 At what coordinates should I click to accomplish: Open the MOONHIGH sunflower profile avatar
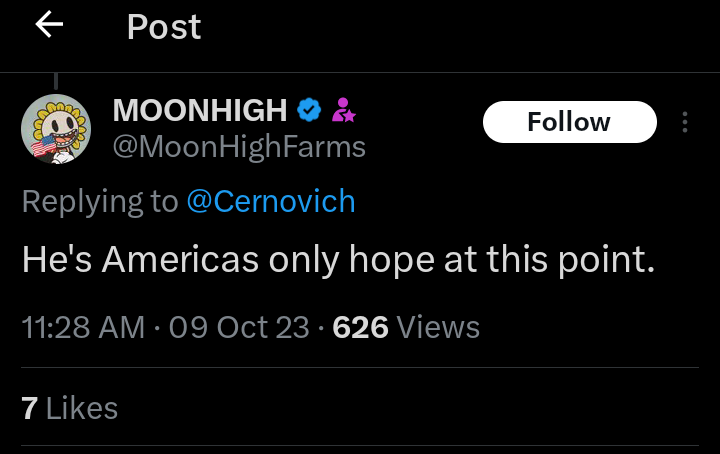tap(56, 129)
